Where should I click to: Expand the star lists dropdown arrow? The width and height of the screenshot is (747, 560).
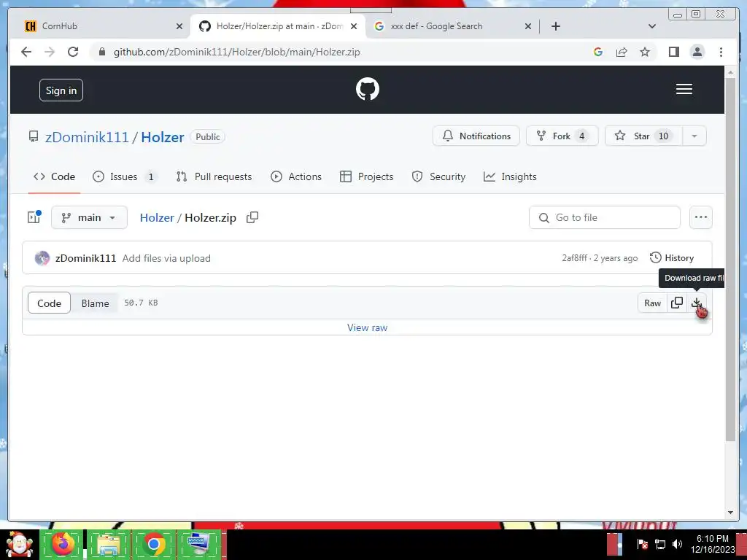[694, 136]
